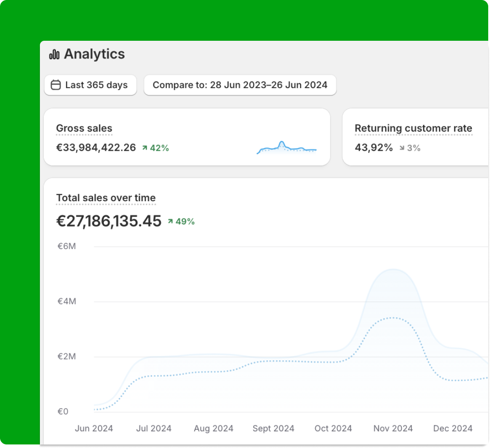Open the Returning customer rate title
The height and width of the screenshot is (448, 490).
(x=413, y=129)
